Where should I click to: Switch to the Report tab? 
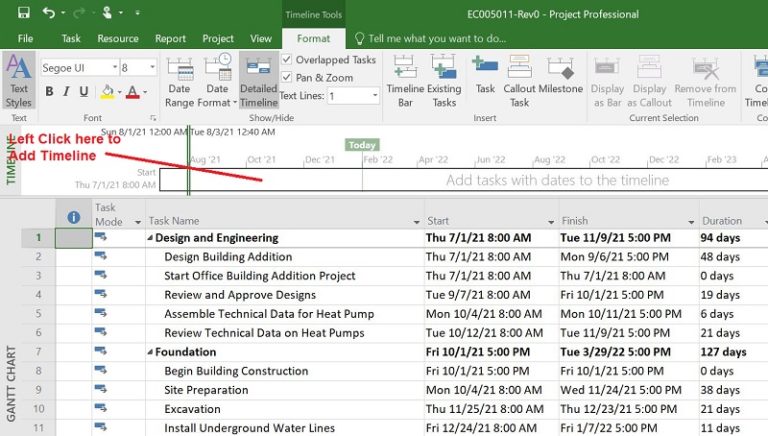[170, 39]
